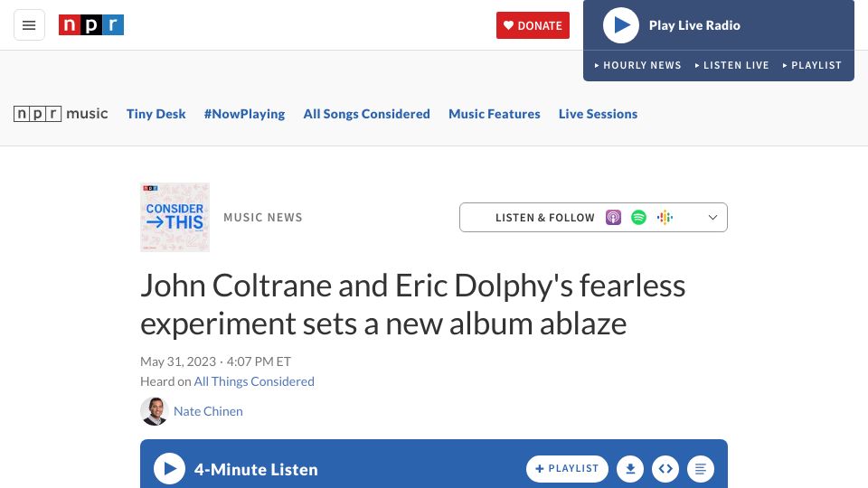Go to the NPR home logo
This screenshot has height=488, width=868.
tap(91, 25)
